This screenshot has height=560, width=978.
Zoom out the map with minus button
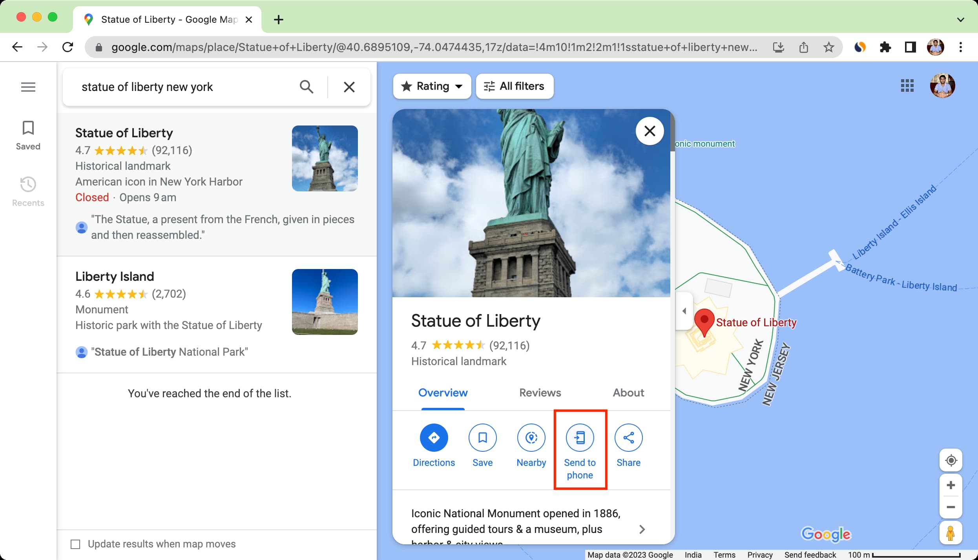(x=951, y=507)
